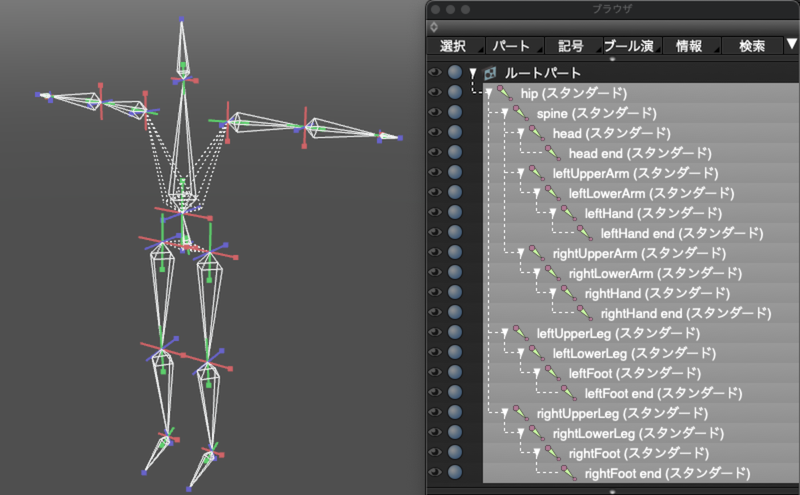Click the render sphere in root part row

point(455,72)
